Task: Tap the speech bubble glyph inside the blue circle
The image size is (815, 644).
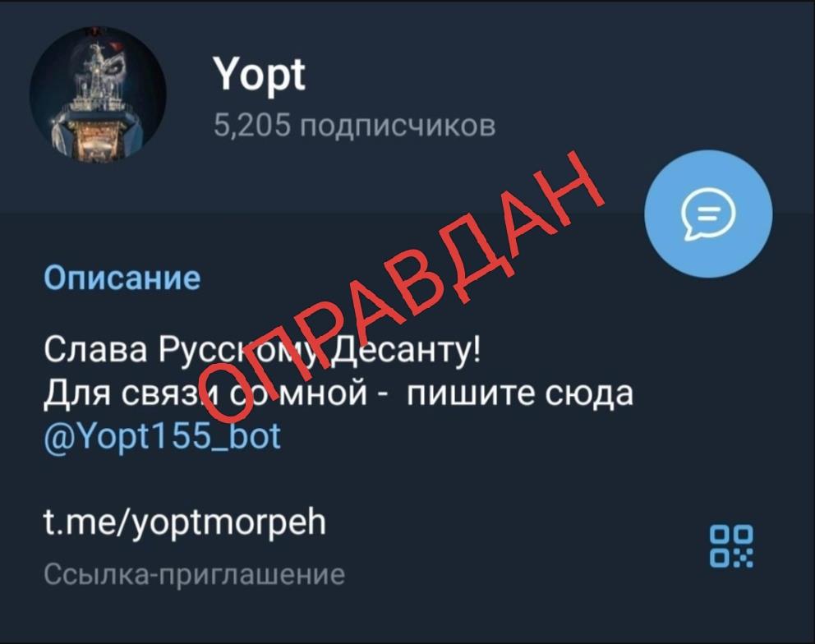Action: 708,214
